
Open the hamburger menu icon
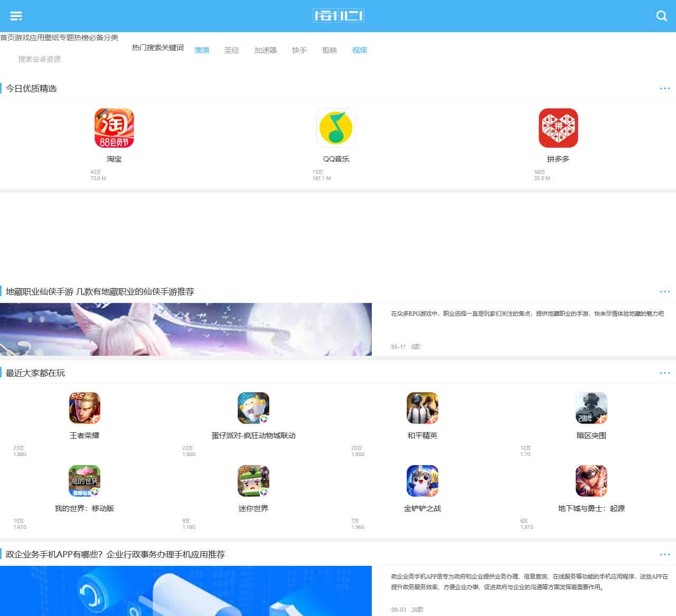[x=16, y=16]
